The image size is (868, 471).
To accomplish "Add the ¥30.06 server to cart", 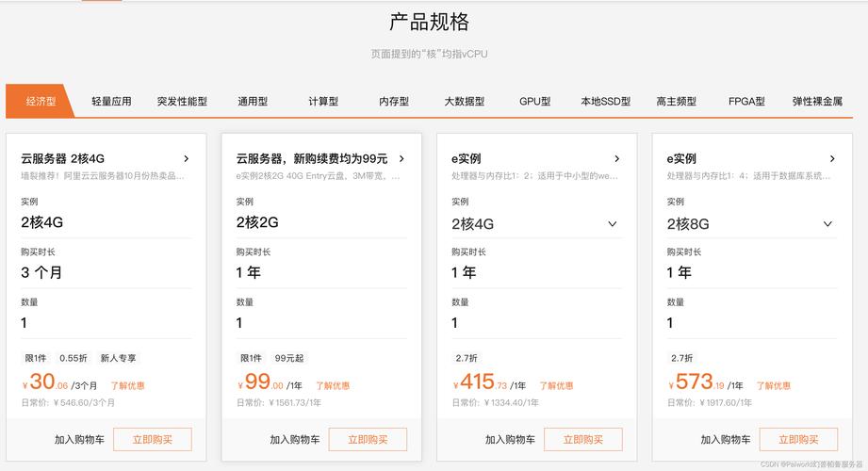I will 79,440.
